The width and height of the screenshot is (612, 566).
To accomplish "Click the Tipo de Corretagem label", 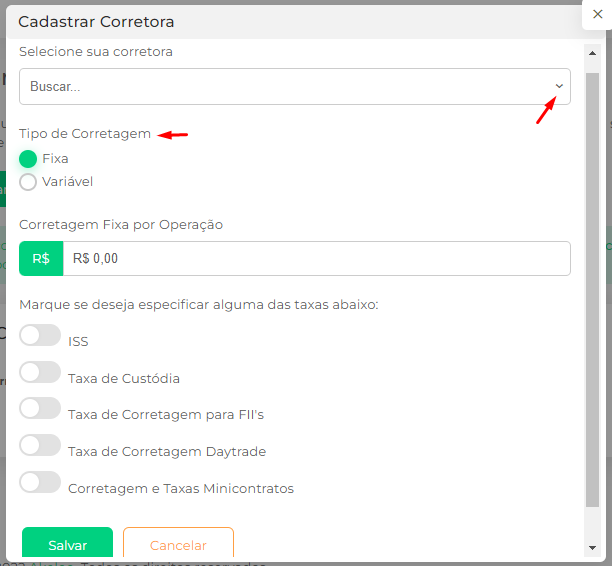I will point(85,134).
